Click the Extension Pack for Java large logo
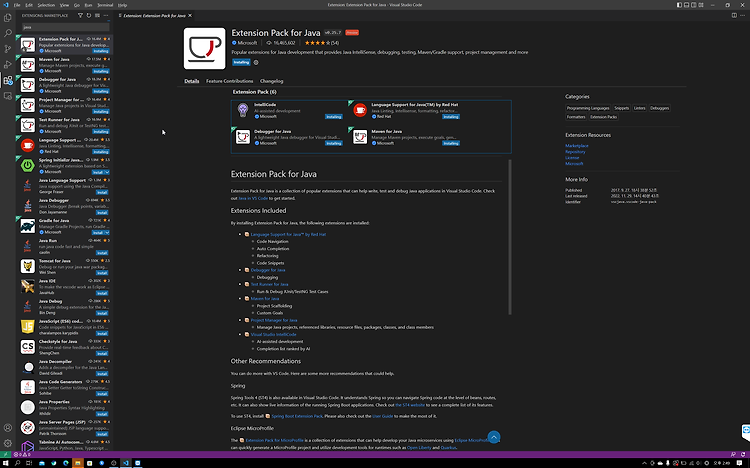 [204, 48]
